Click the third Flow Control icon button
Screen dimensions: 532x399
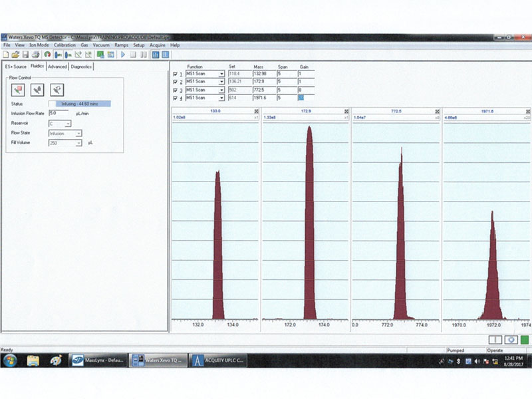tap(58, 89)
